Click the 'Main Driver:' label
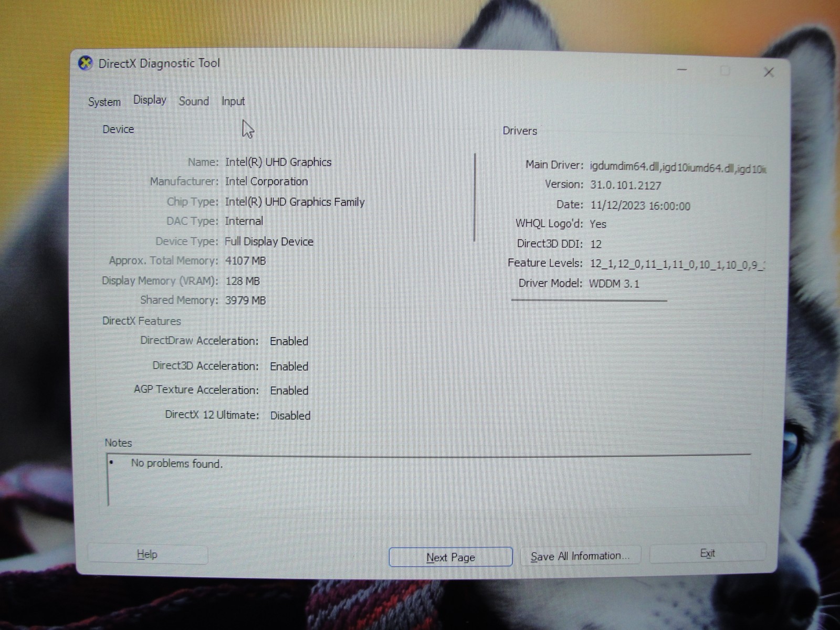The image size is (840, 630). pos(554,165)
